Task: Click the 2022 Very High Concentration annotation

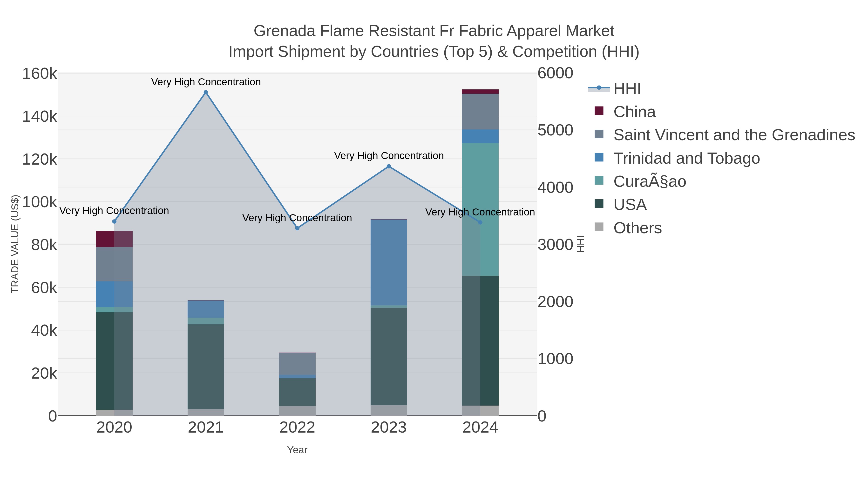Action: [x=297, y=218]
